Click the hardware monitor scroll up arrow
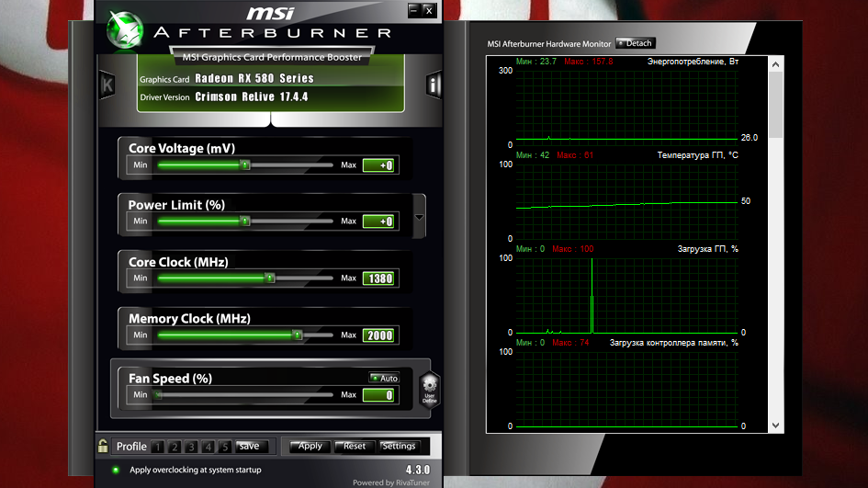This screenshot has width=868, height=488. click(775, 64)
